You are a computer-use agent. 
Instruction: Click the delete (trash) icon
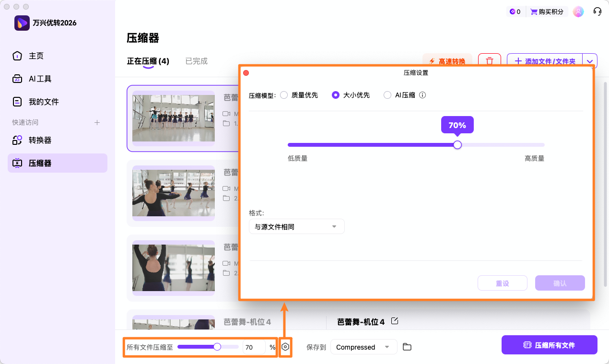point(490,61)
